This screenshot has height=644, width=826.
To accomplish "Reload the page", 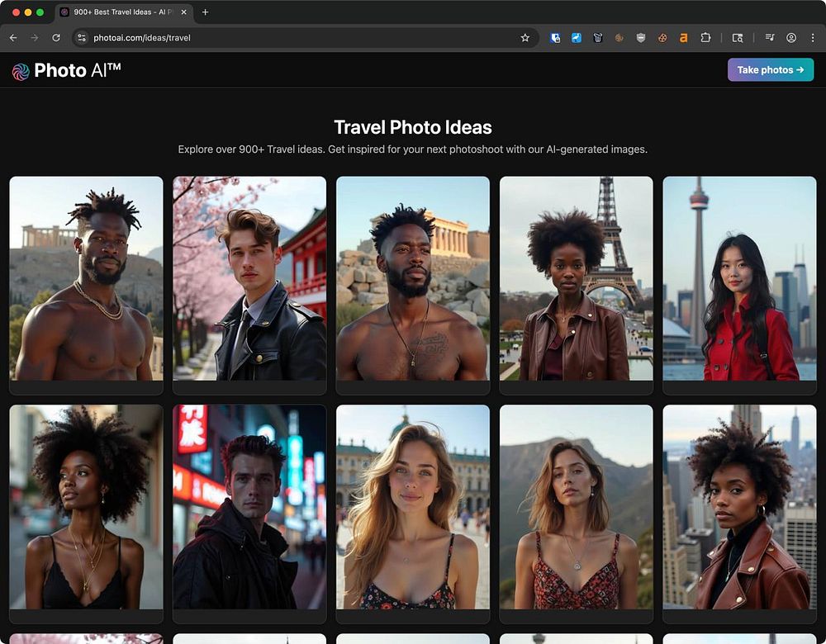I will pyautogui.click(x=56, y=38).
